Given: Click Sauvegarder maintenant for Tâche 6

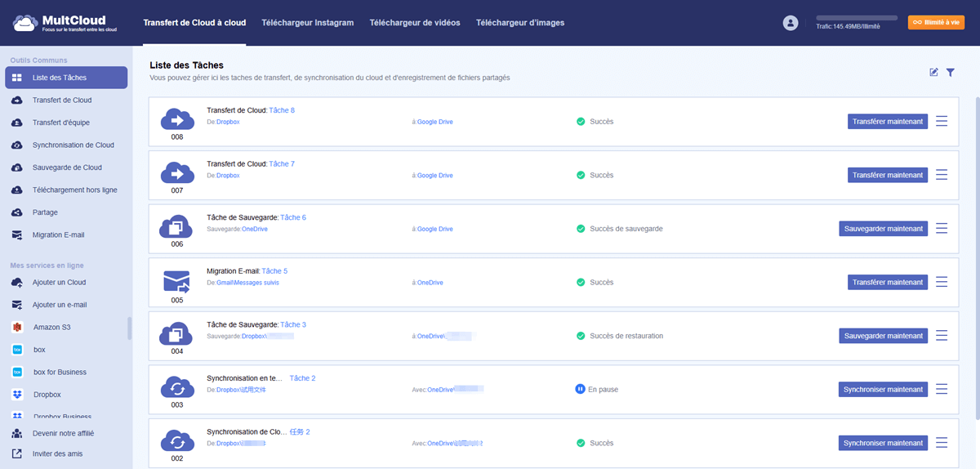Looking at the screenshot, I should 884,229.
